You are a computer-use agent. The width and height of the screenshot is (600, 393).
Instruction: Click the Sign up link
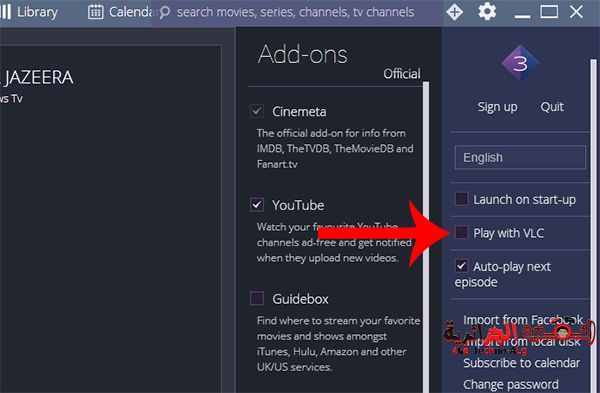coord(497,107)
